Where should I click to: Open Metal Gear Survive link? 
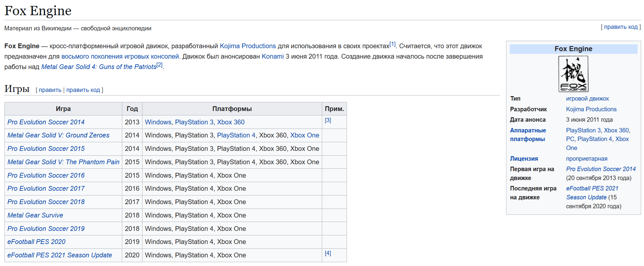pyautogui.click(x=35, y=215)
